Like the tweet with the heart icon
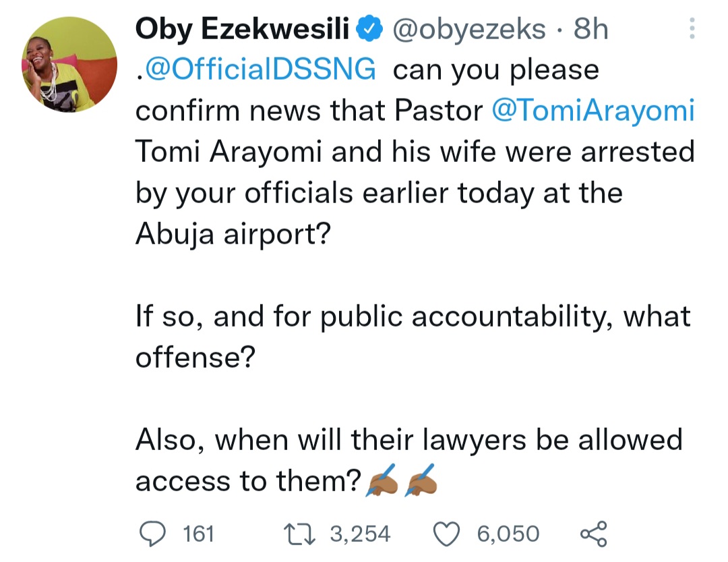 (x=446, y=534)
